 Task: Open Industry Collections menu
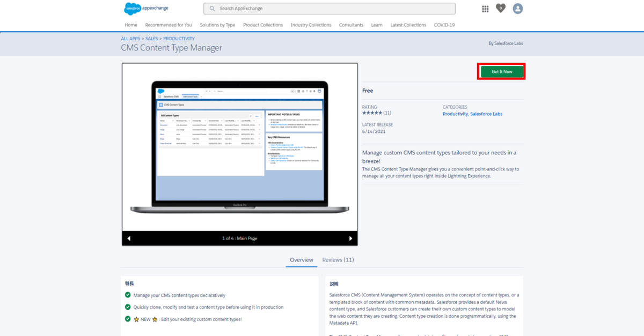311,25
